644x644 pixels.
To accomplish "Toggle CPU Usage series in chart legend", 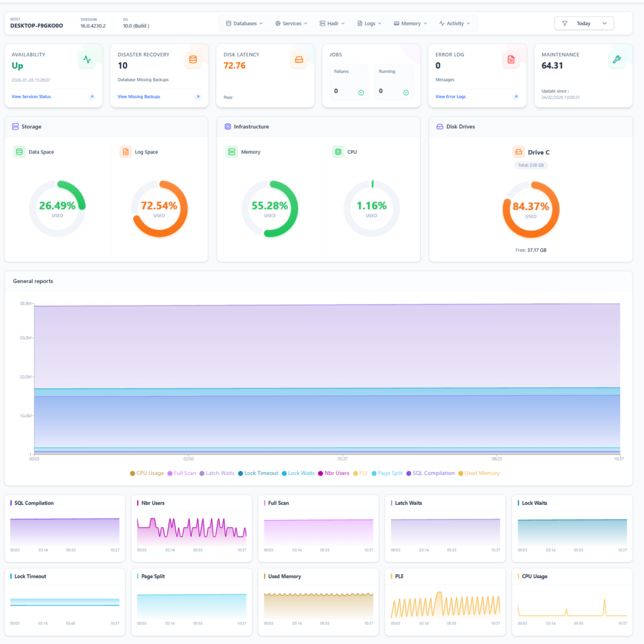I will pyautogui.click(x=147, y=473).
